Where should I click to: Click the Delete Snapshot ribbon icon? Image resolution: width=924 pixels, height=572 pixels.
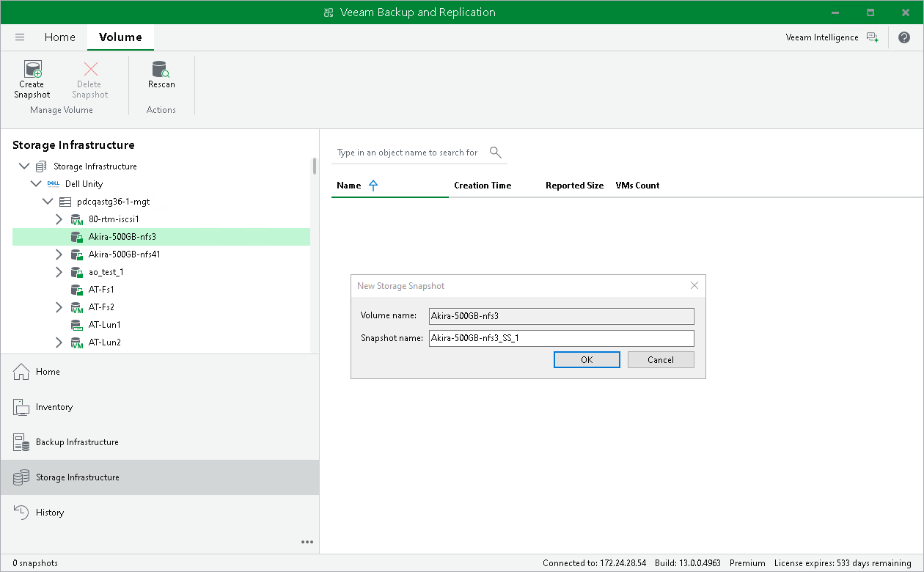[x=90, y=69]
